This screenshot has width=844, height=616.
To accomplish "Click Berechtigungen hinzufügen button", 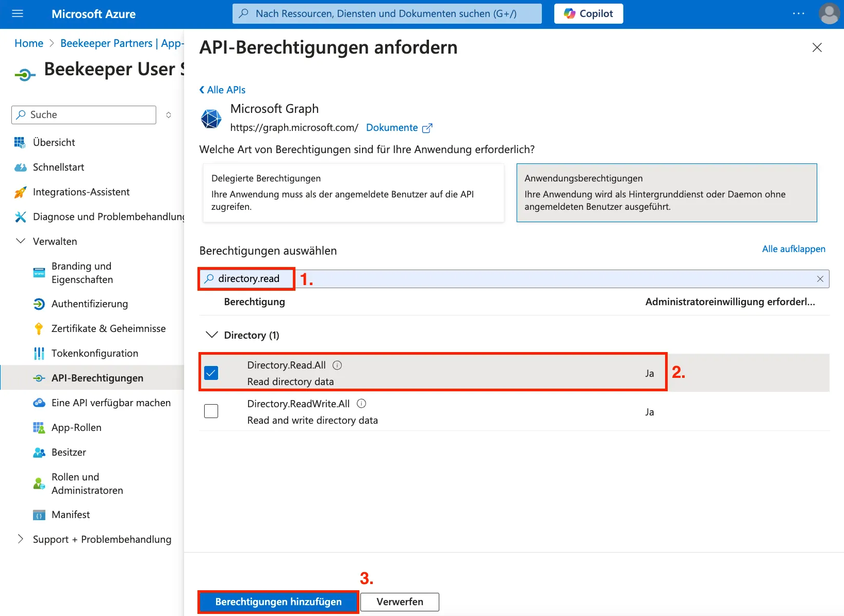I will pyautogui.click(x=278, y=602).
